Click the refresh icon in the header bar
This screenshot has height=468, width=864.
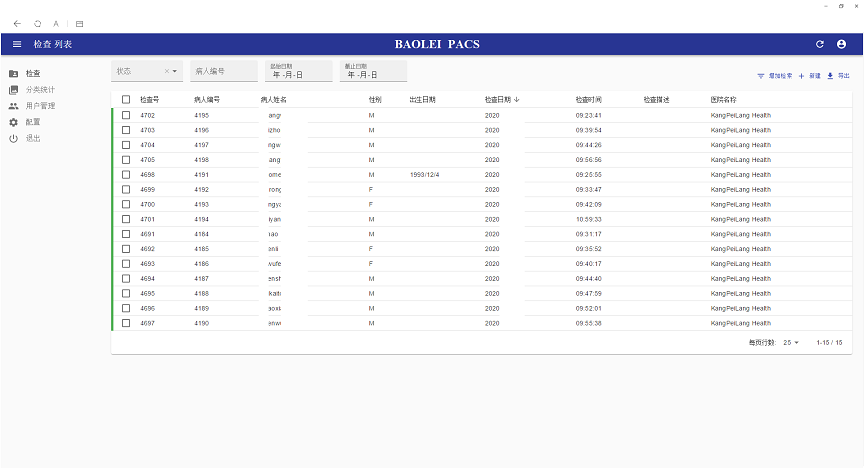(x=820, y=44)
